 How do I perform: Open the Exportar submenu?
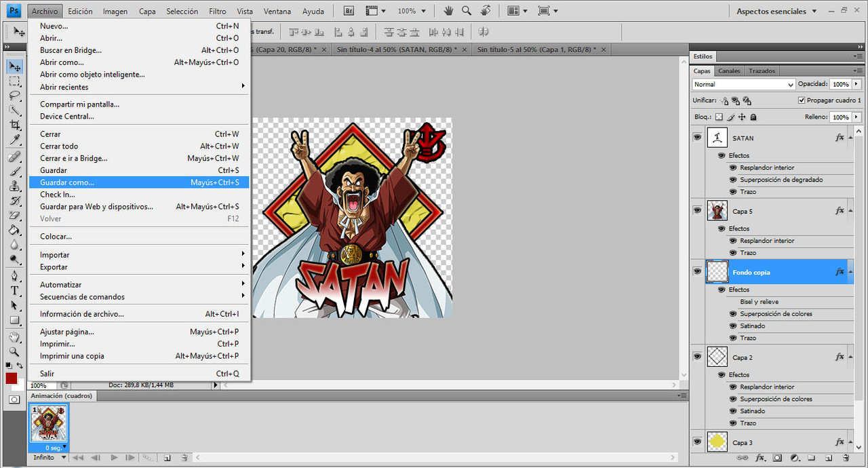[x=139, y=267]
